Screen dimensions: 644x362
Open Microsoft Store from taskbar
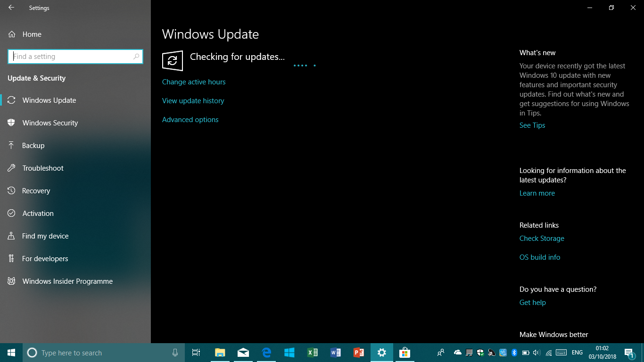click(x=405, y=353)
